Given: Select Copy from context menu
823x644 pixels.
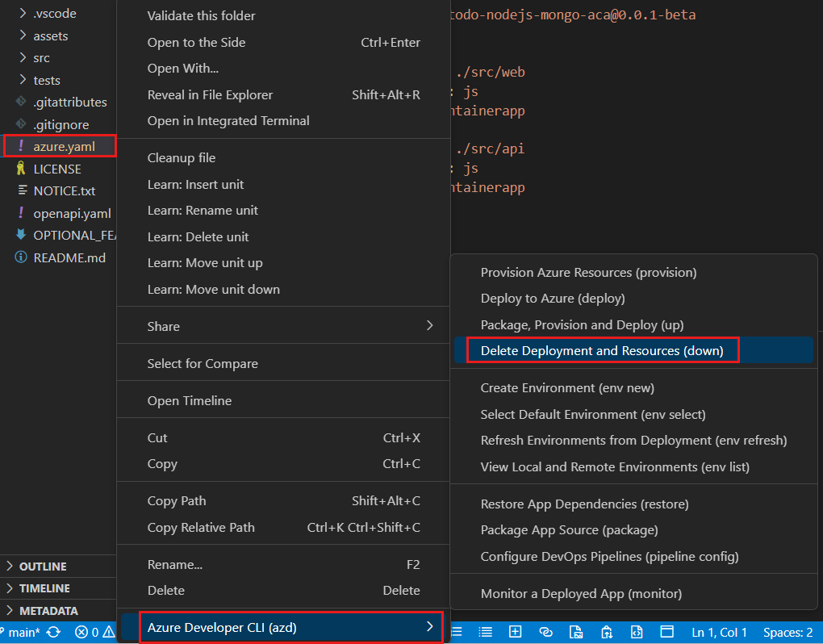Looking at the screenshot, I should 283,464.
